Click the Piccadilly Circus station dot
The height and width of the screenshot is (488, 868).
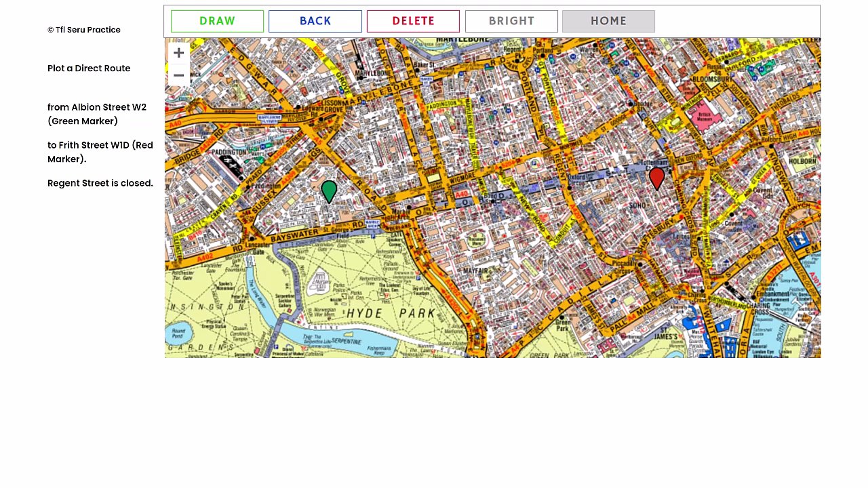coord(640,264)
